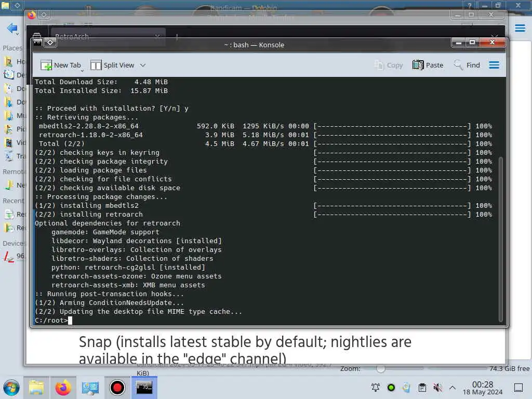Click the 'Total Installed Size' line
532x399 pixels.
(101, 90)
